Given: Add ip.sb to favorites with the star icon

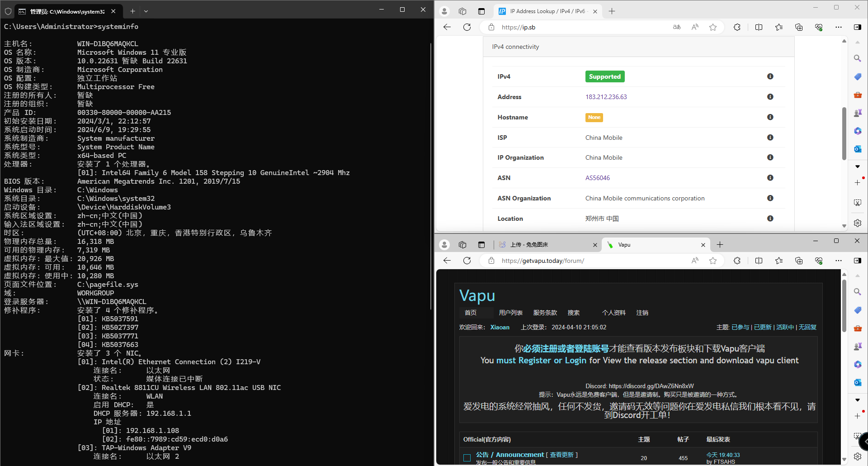Looking at the screenshot, I should pyautogui.click(x=713, y=27).
